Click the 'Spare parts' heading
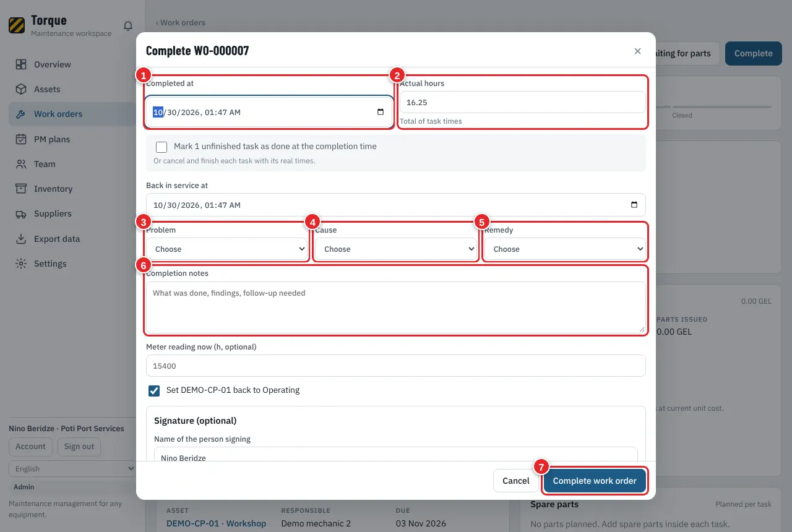Viewport: 792px width, 532px height. pyautogui.click(x=554, y=504)
